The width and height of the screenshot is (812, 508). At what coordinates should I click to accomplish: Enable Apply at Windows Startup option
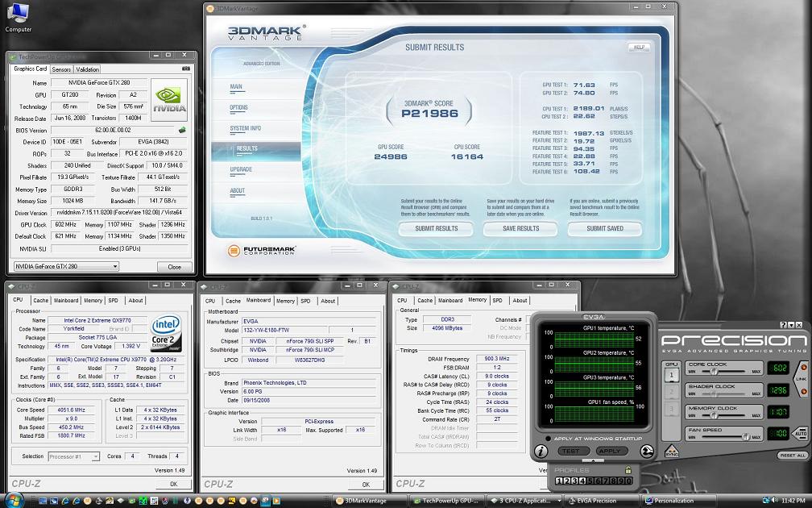548,439
